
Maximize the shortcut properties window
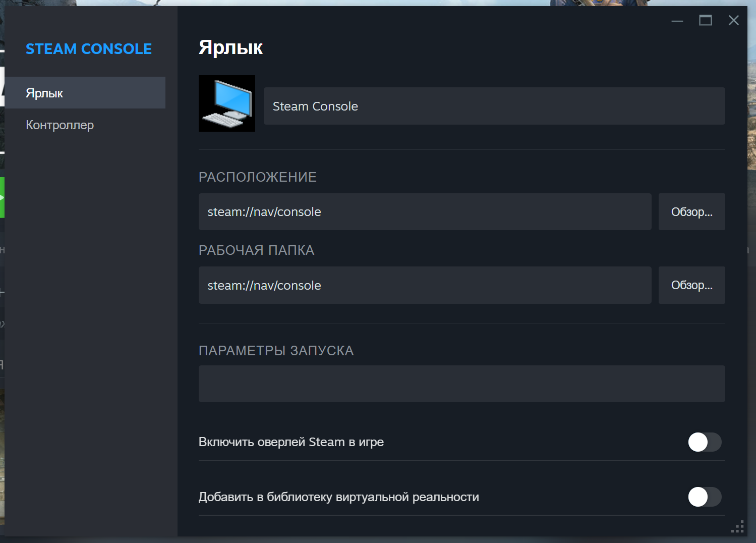pos(706,21)
